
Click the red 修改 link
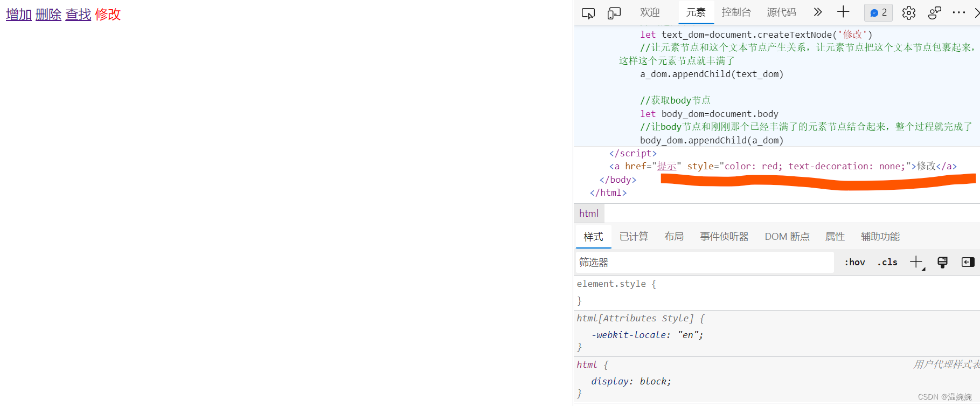click(x=108, y=15)
